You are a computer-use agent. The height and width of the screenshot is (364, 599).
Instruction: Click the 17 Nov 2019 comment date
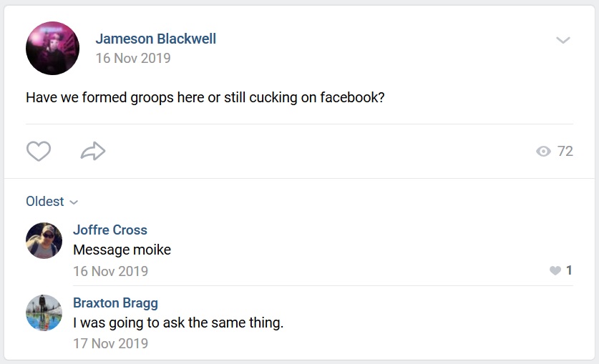tap(110, 343)
